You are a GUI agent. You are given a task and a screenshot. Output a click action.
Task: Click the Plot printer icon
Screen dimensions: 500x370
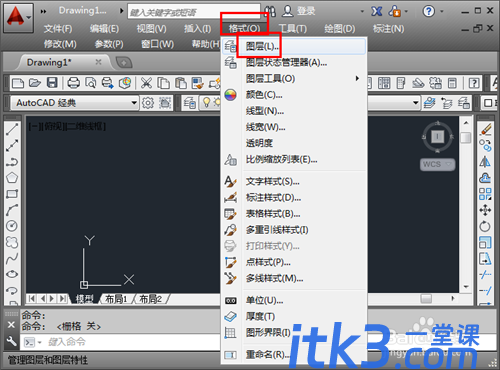[x=73, y=83]
